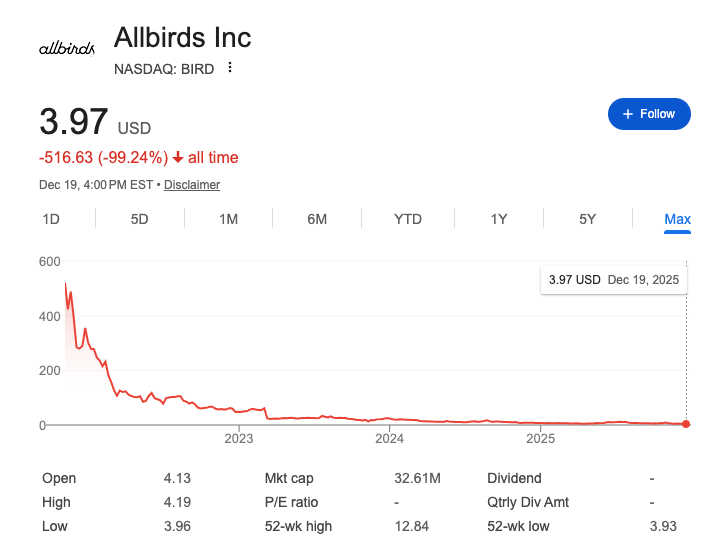705x556 pixels.
Task: Switch to the 5D time range
Action: tap(140, 219)
